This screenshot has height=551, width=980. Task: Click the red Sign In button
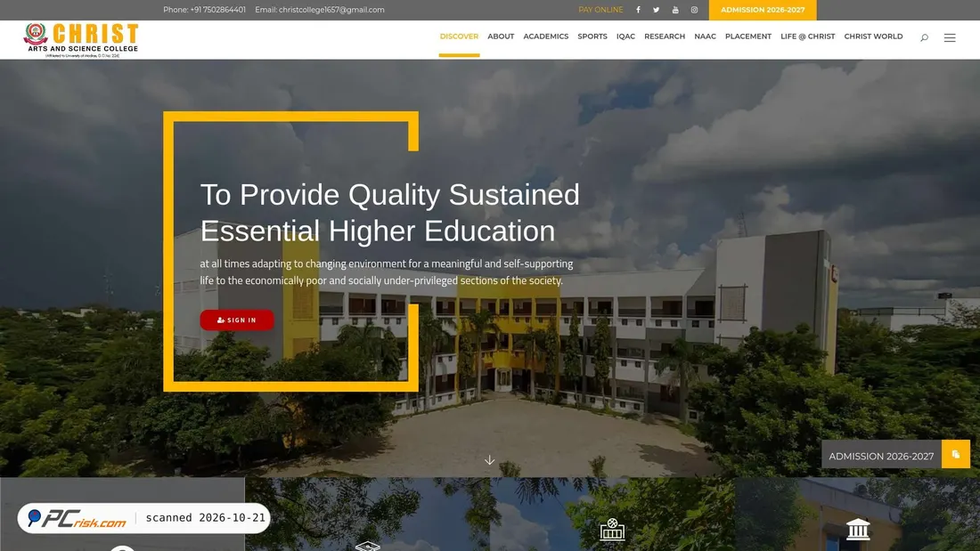click(237, 320)
